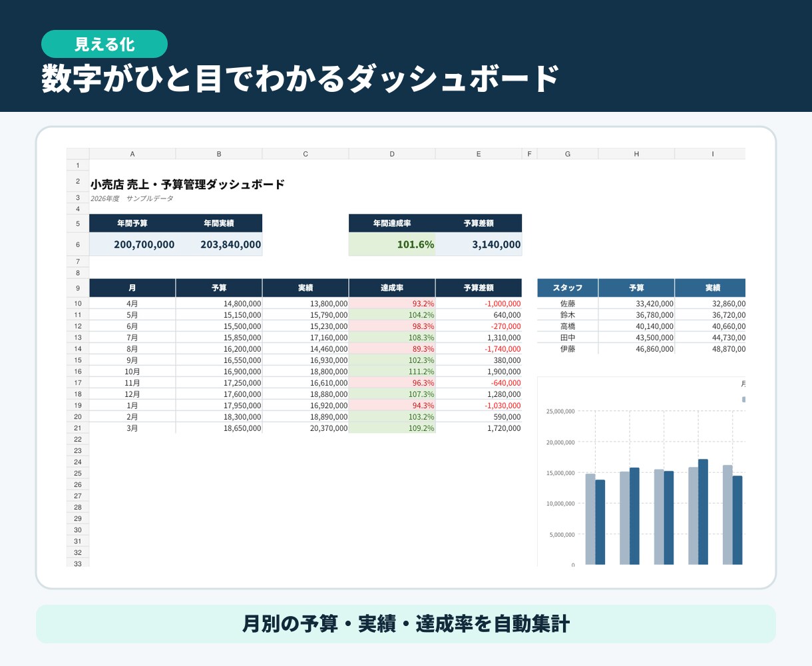Click the 年間予算 header cell
The image size is (812, 666).
132,223
